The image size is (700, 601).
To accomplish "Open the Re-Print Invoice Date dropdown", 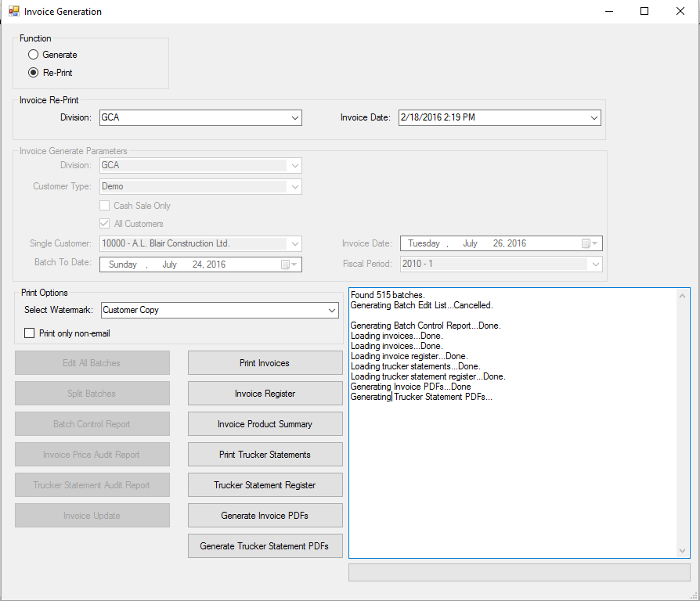I will pyautogui.click(x=500, y=118).
